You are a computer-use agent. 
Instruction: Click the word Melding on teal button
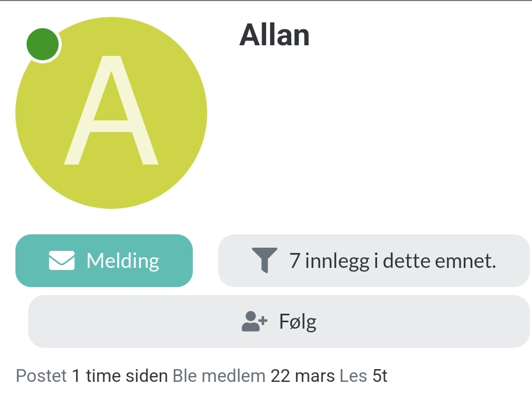[x=123, y=261]
